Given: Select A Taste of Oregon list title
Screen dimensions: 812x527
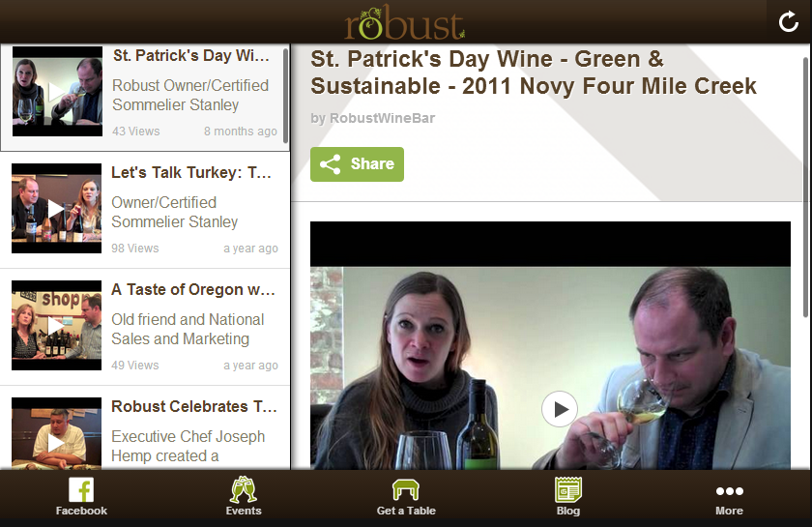Looking at the screenshot, I should click(x=192, y=290).
